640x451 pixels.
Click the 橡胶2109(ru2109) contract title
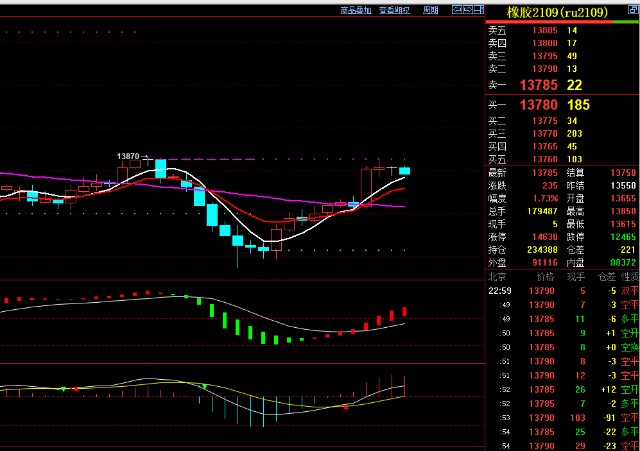556,11
